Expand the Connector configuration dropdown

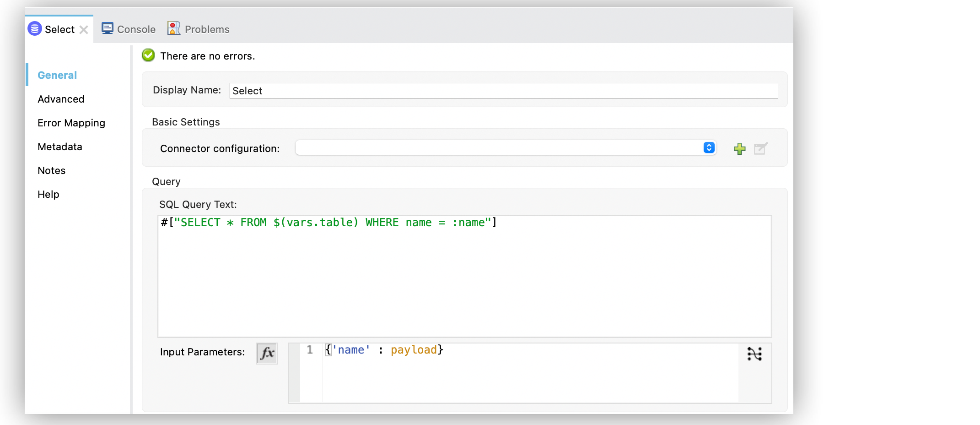(708, 147)
